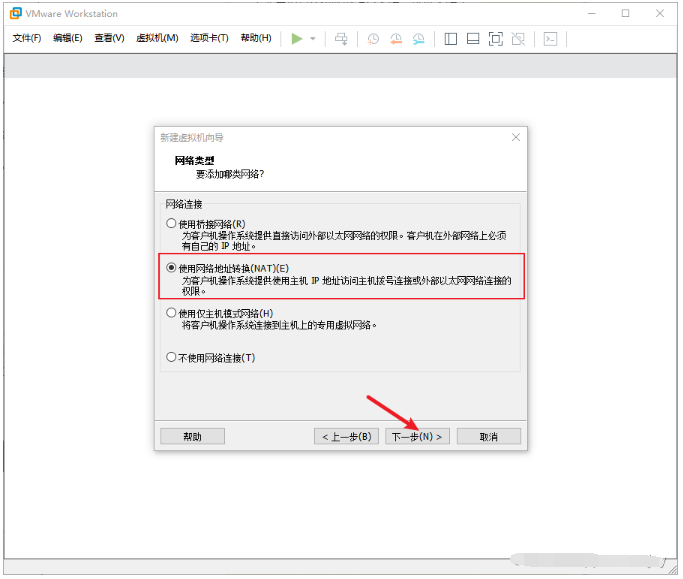Open the Snapshot Manager icon

click(419, 39)
